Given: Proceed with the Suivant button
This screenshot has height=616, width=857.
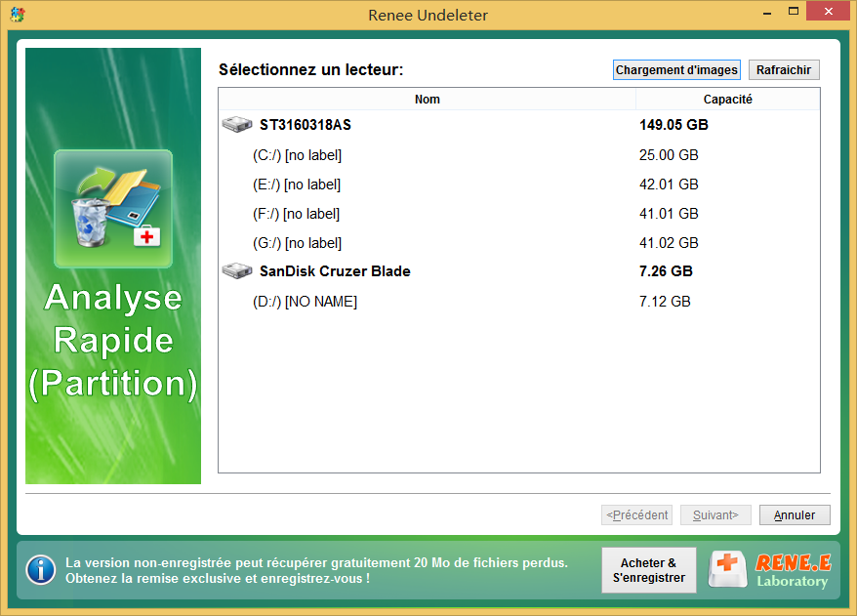Looking at the screenshot, I should tap(715, 514).
